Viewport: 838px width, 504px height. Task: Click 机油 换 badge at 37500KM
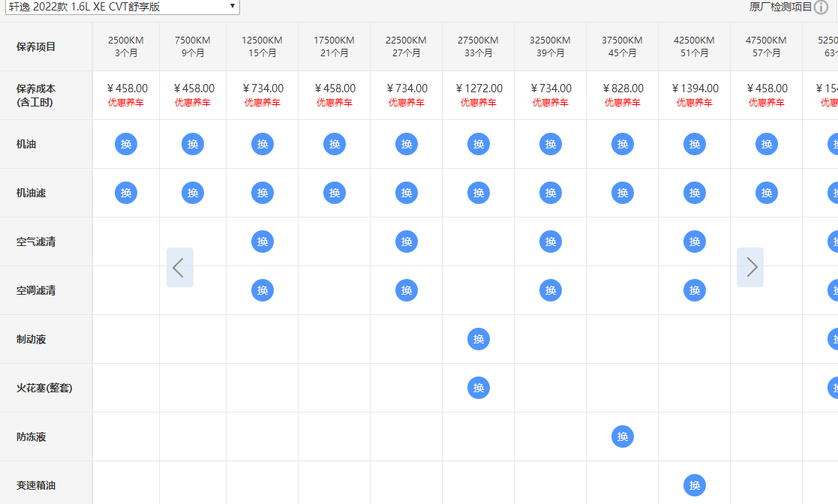click(x=623, y=144)
